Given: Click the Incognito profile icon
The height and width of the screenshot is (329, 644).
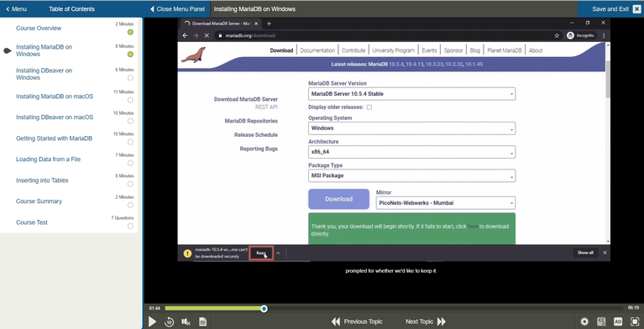Looking at the screenshot, I should [580, 36].
